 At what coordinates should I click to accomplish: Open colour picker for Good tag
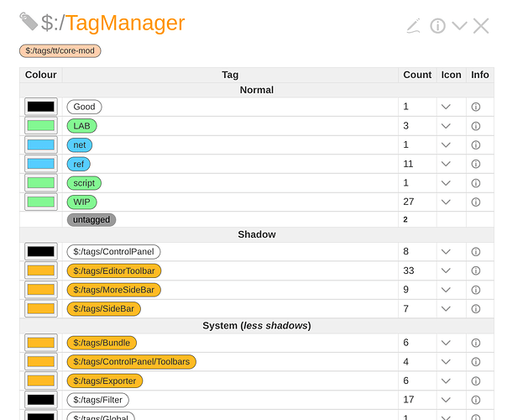[41, 107]
